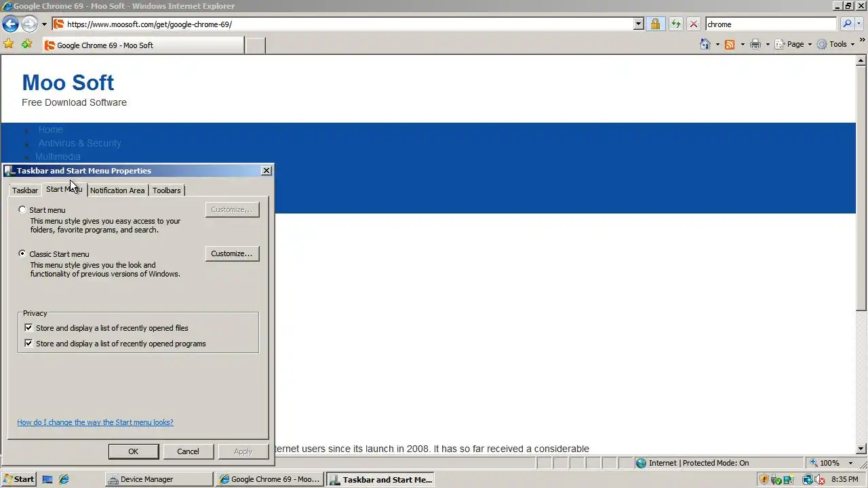868x488 pixels.
Task: Click the orange RSS feeds icon
Action: pyautogui.click(x=730, y=44)
